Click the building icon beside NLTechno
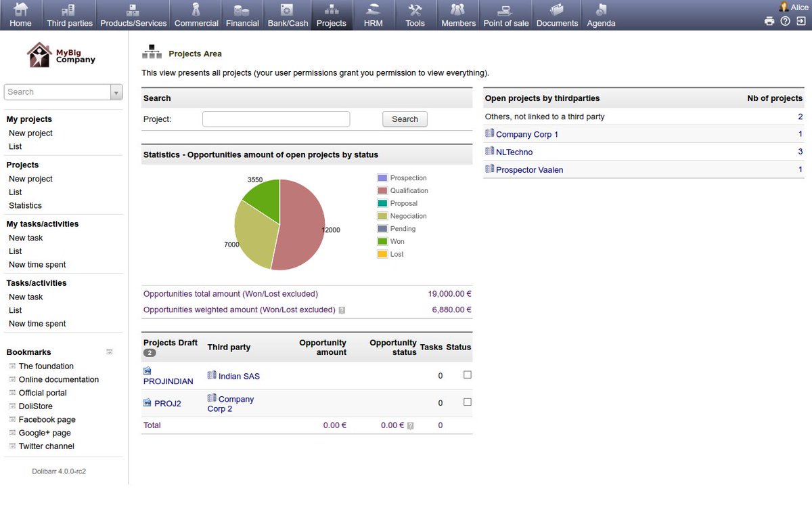 [489, 152]
